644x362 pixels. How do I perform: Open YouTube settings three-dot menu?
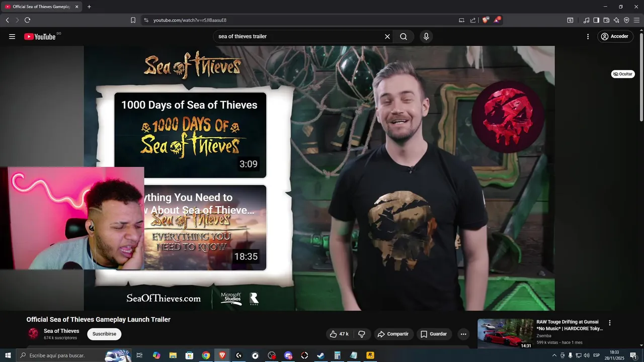588,36
